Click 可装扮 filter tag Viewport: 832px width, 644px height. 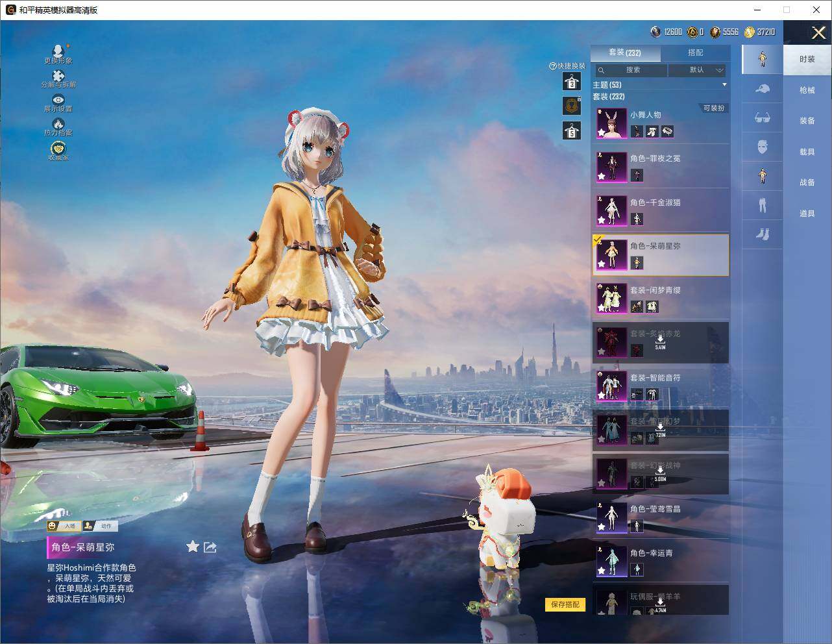(714, 108)
